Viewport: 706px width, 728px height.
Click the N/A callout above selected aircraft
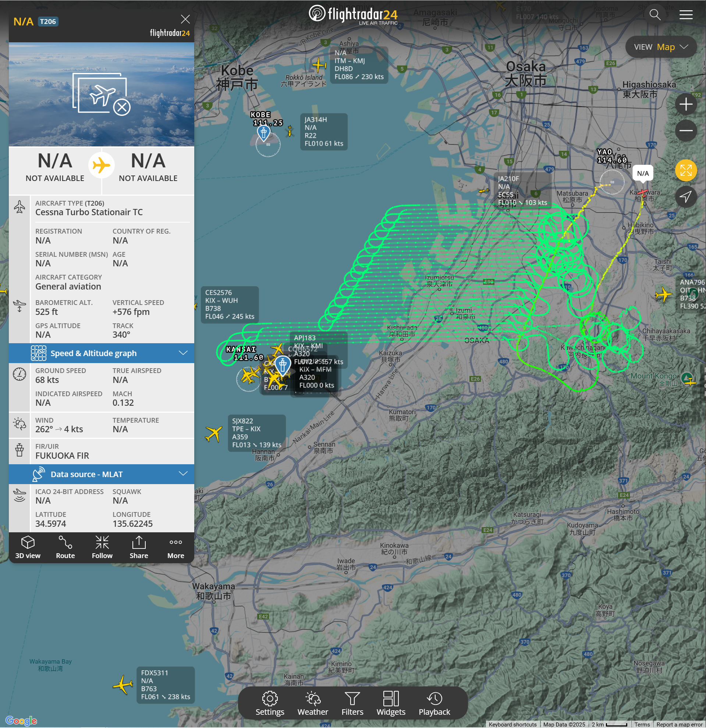point(643,174)
